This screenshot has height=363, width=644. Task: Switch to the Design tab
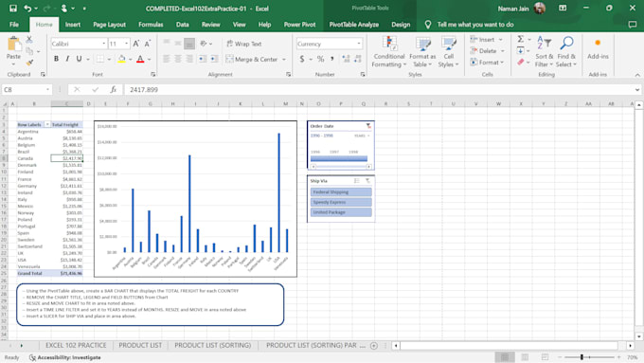point(401,25)
